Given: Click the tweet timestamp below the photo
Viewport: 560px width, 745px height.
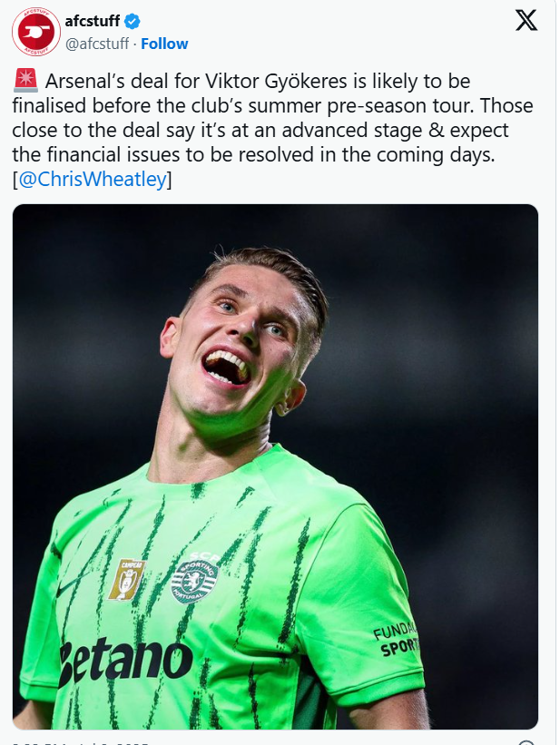Looking at the screenshot, I should pos(81,742).
